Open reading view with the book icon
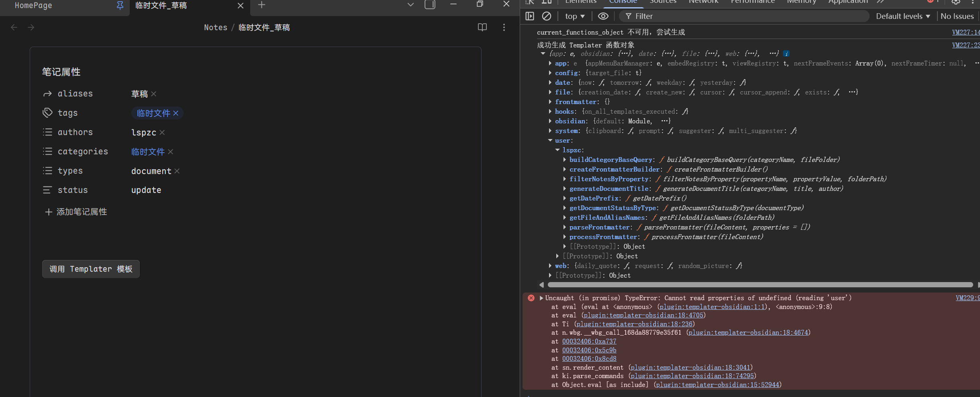980x397 pixels. [482, 27]
